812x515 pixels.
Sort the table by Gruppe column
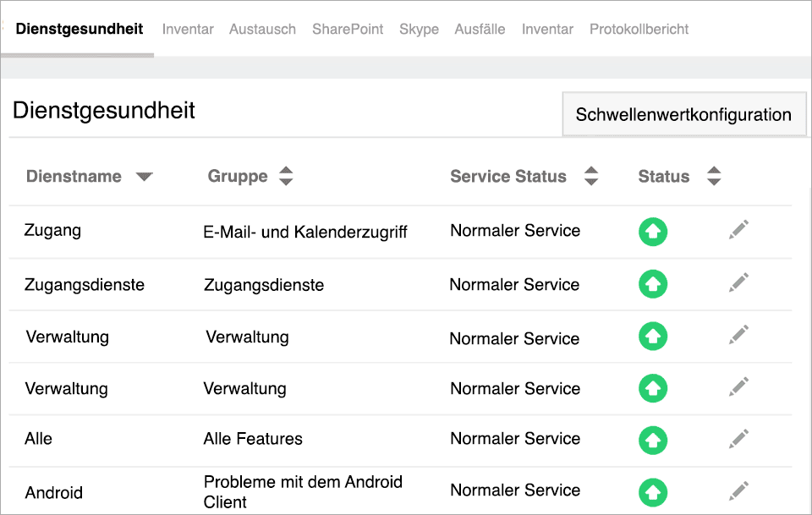pos(285,176)
